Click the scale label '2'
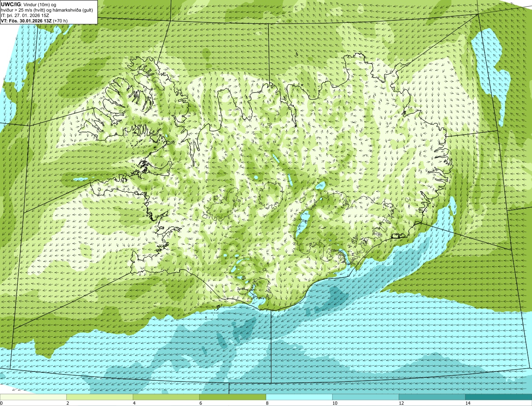532x406 pixels. (x=67, y=403)
